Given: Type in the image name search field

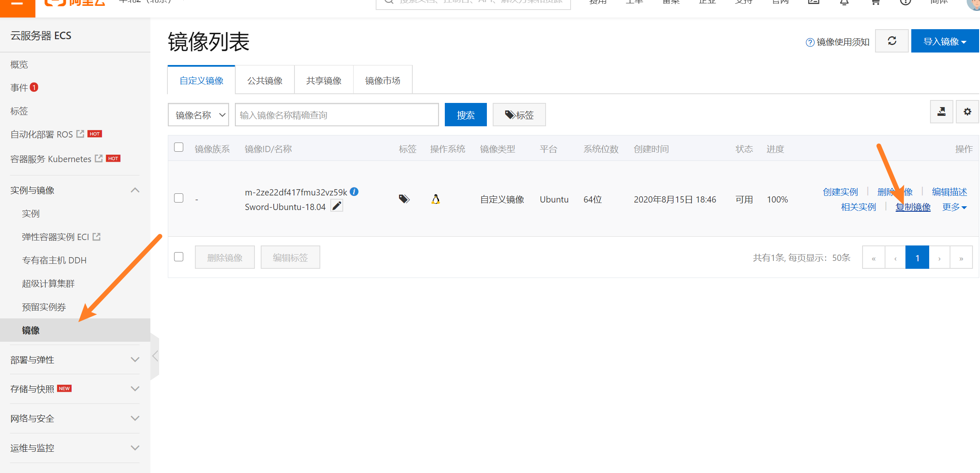Looking at the screenshot, I should 337,114.
